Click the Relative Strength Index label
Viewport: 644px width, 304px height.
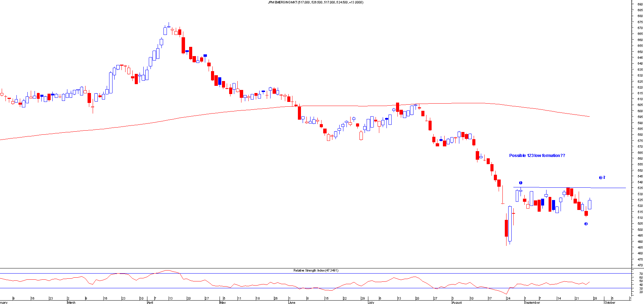(316, 270)
